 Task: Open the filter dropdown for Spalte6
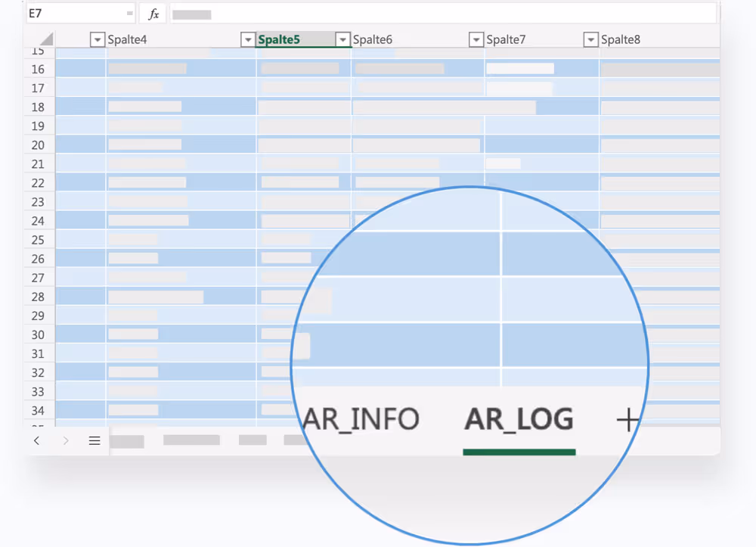342,39
